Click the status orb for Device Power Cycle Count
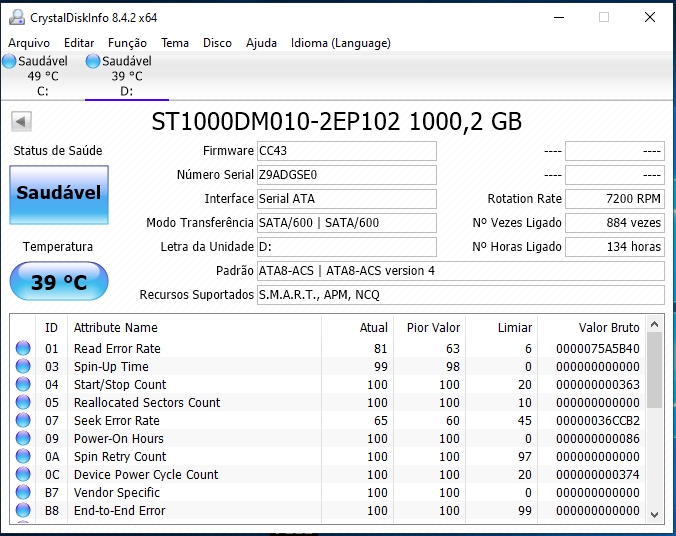This screenshot has width=676, height=536. pos(23,474)
